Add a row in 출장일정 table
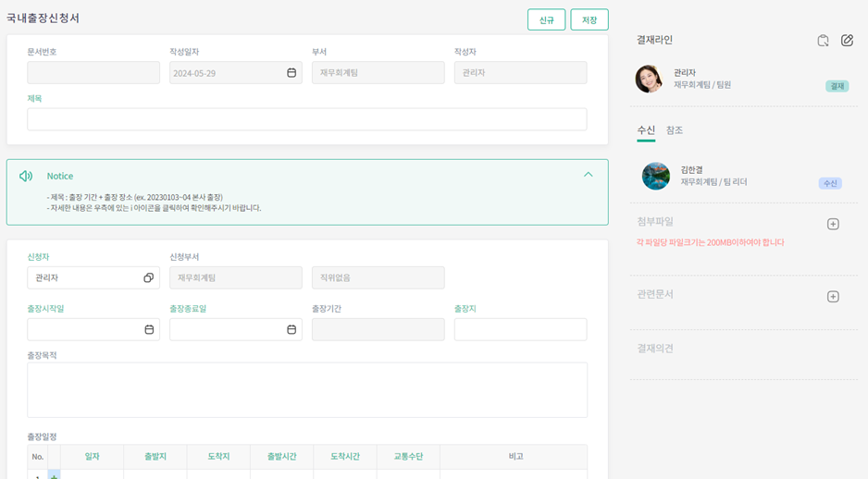 pyautogui.click(x=54, y=475)
